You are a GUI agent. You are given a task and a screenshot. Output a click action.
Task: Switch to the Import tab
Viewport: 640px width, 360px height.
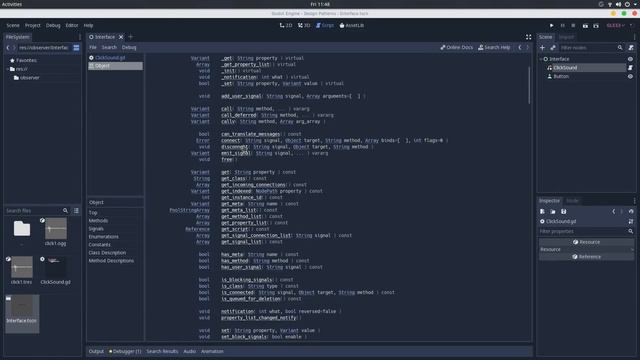pos(567,37)
